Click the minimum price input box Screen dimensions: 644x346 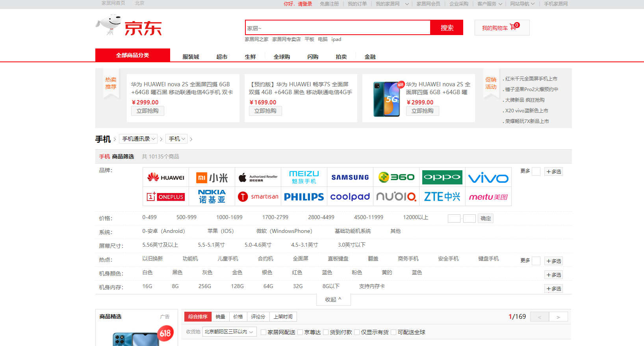pos(454,218)
